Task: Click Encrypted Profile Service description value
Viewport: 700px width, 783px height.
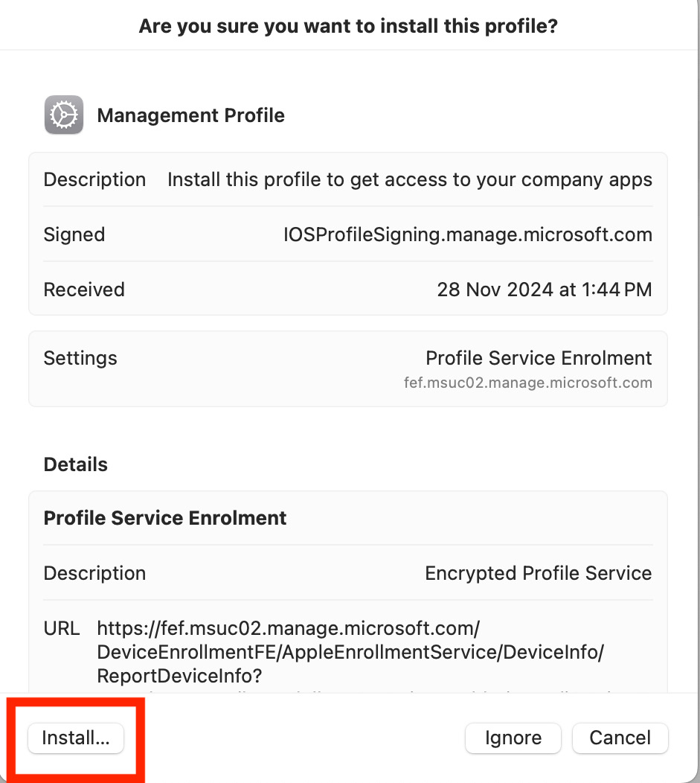Action: (539, 573)
